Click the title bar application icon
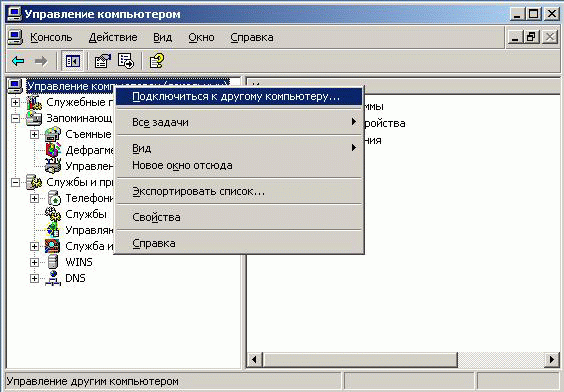 click(15, 14)
